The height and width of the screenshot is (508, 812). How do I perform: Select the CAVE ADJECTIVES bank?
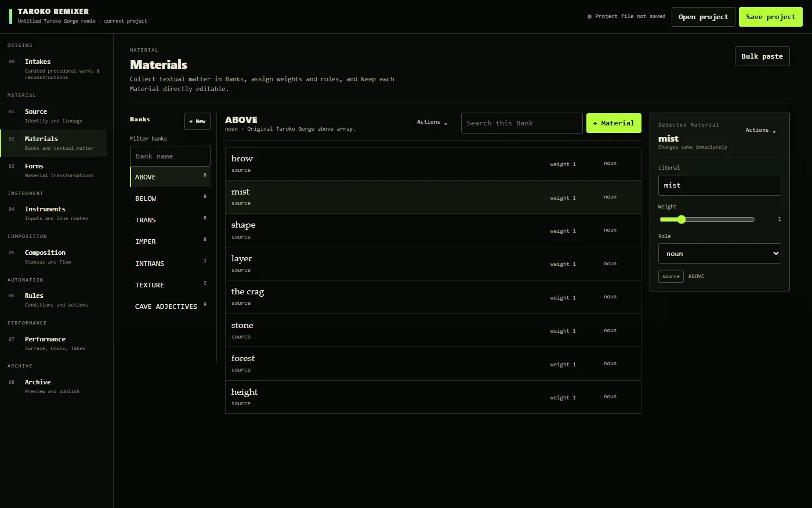click(x=170, y=307)
